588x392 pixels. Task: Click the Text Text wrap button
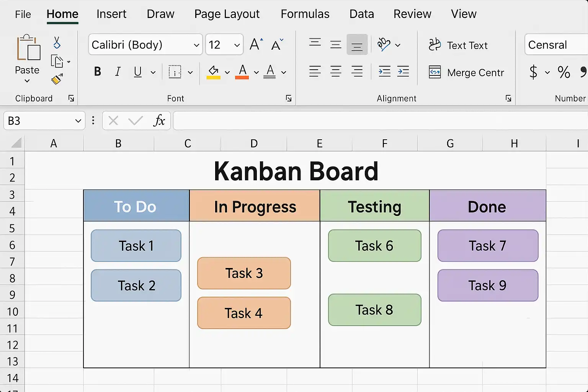coord(458,45)
